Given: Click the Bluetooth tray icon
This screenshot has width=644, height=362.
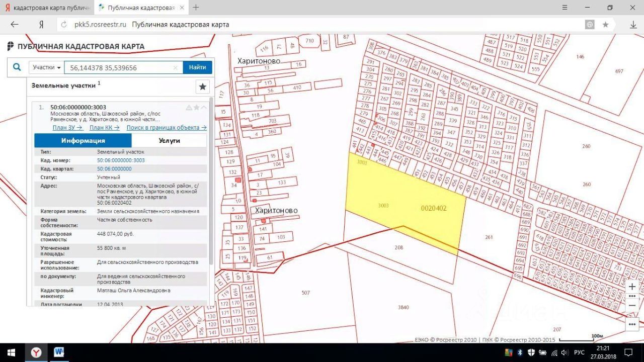Looking at the screenshot, I should pyautogui.click(x=520, y=352).
